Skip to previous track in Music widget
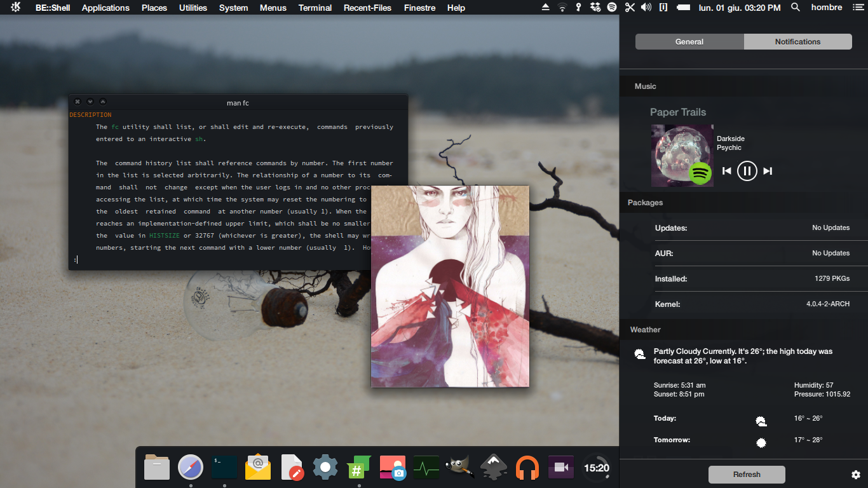The height and width of the screenshot is (488, 868). click(x=727, y=171)
